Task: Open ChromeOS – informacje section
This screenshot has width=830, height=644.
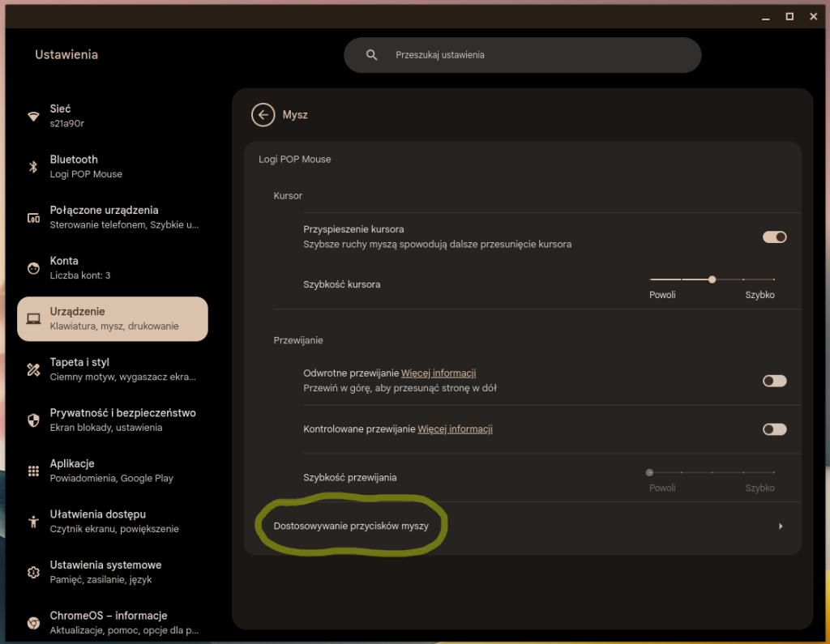Action: click(112, 623)
